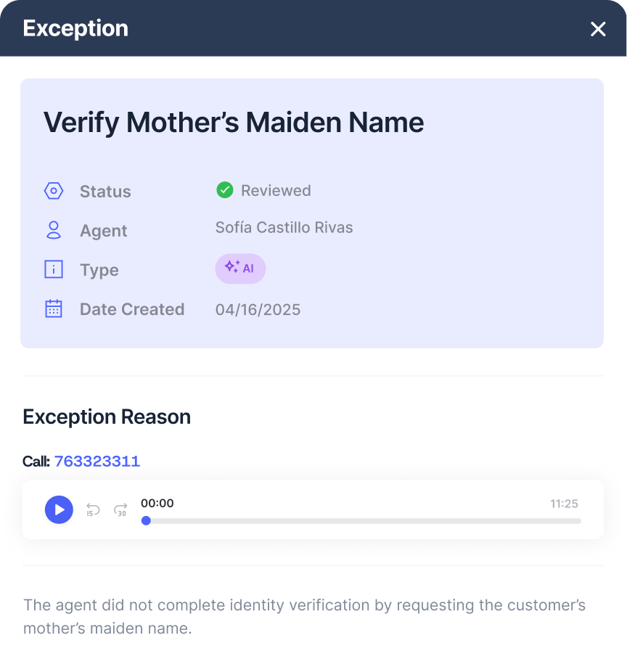The height and width of the screenshot is (672, 627).
Task: Select agent name Sofía Castillo Rivas
Action: pos(284,228)
